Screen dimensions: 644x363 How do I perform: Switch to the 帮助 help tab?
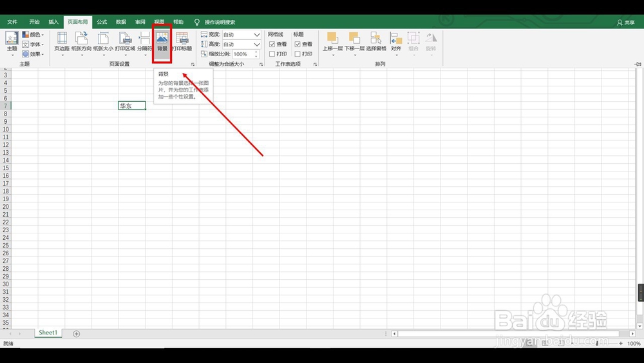tap(178, 22)
